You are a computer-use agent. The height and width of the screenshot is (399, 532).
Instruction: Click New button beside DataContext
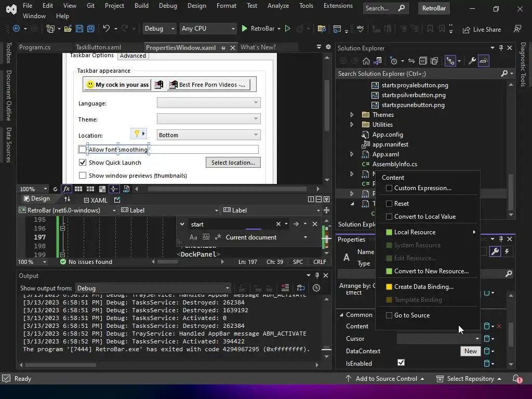coord(471,351)
